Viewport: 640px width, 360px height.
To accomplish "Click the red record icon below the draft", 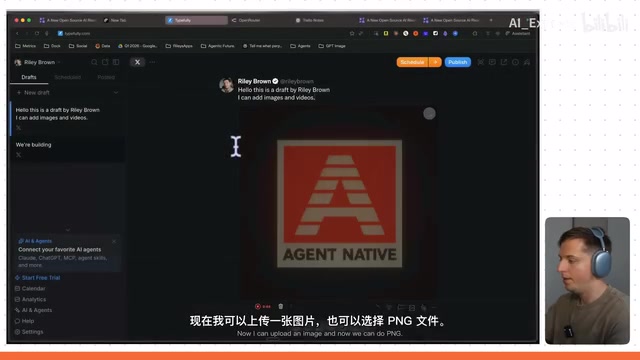I will pos(258,306).
